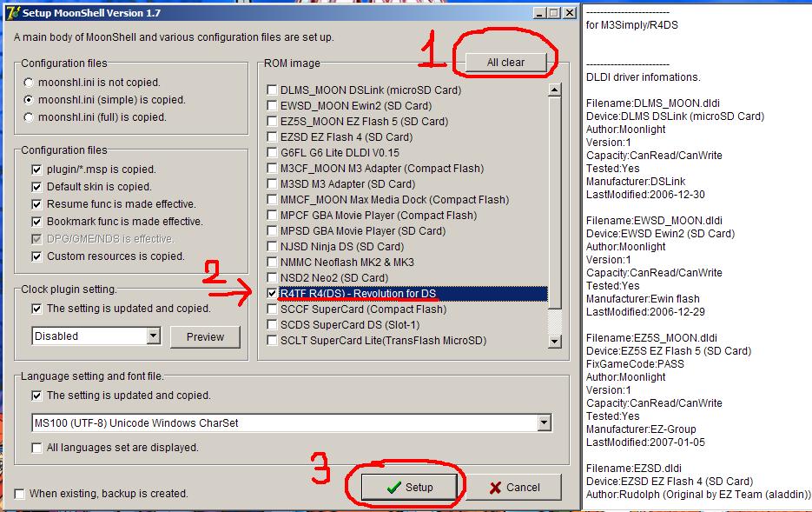This screenshot has height=512, width=812.
Task: Click 'Filename:DLMS_MOON.dldi' in the info panel
Action: [x=653, y=103]
